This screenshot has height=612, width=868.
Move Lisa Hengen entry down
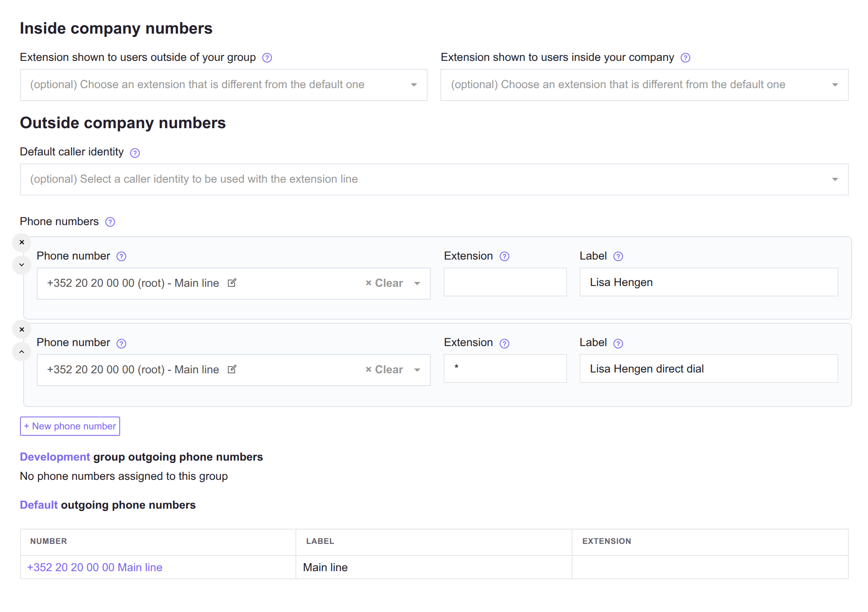22,265
